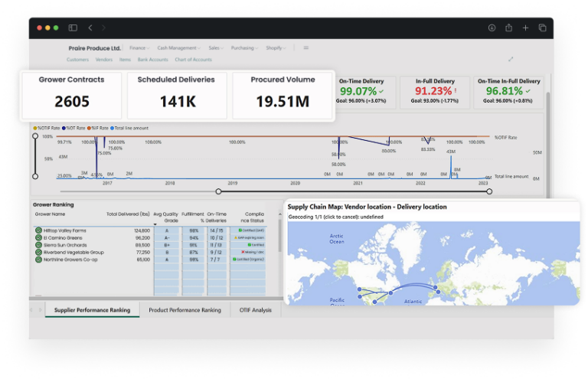Click Northline Growers Co-op check icon
Image resolution: width=588 pixels, height=379 pixels.
[38, 260]
